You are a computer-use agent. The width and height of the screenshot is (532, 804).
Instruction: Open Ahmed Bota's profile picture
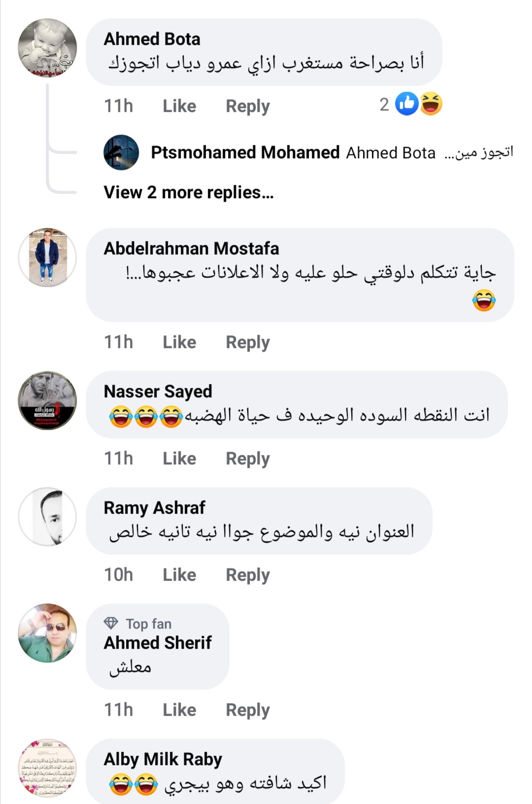click(x=47, y=48)
